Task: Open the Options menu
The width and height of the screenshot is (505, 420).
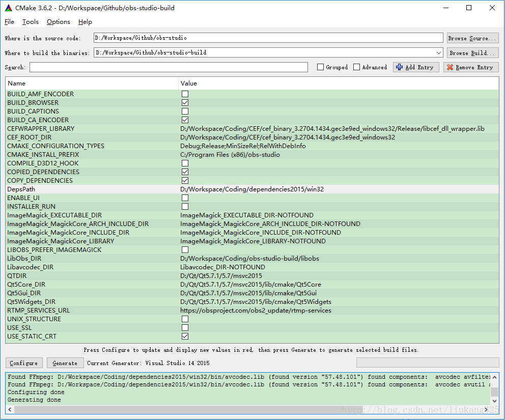Action: [x=59, y=21]
